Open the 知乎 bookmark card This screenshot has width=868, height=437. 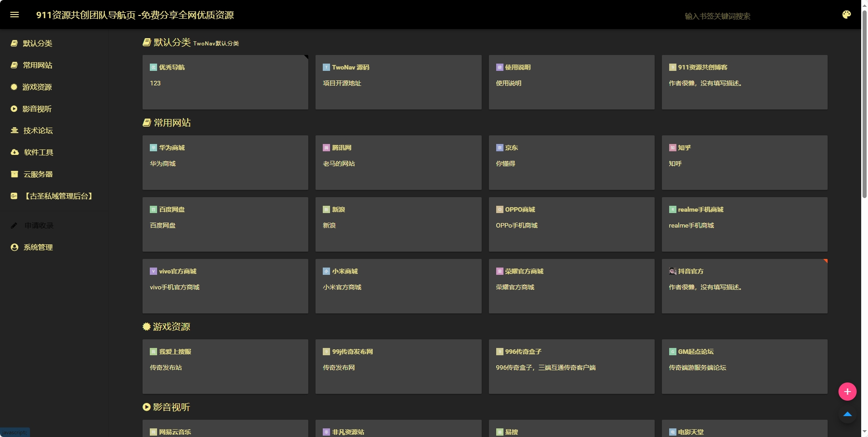point(744,163)
